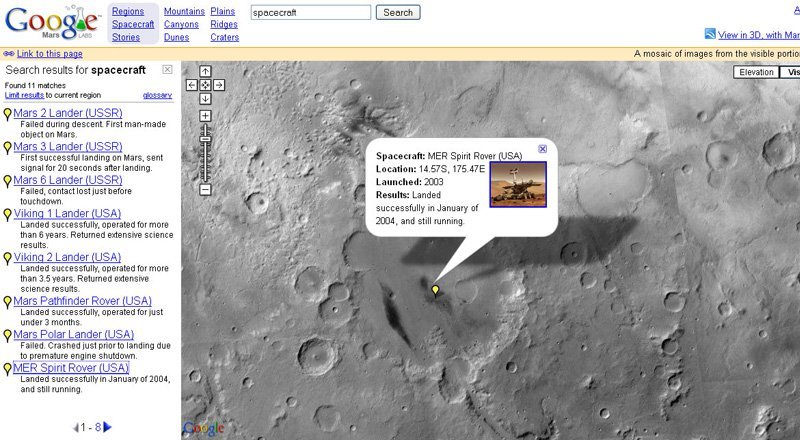Screen dimensions: 800x440
Task: Click the center/reset view button between arrows
Action: tap(205, 85)
